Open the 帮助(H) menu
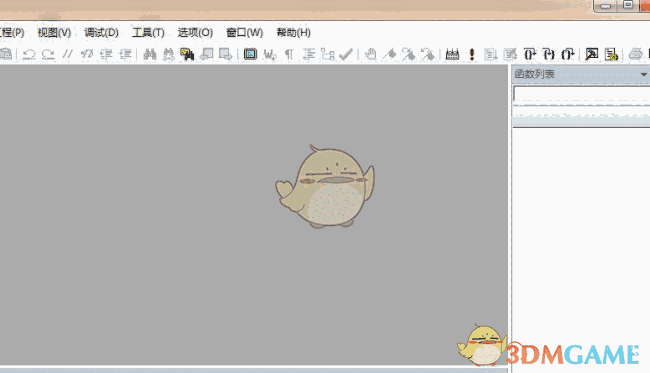Image resolution: width=650 pixels, height=373 pixels. [x=293, y=32]
